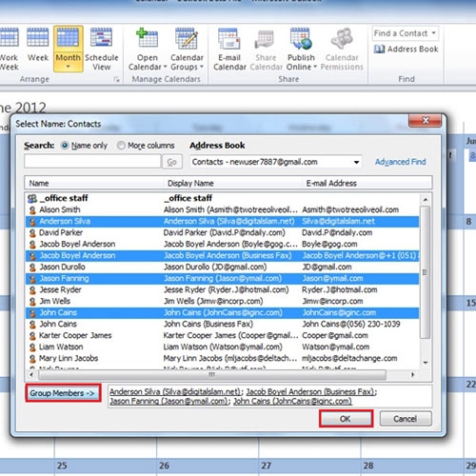Sort by Display Name column header
The height and width of the screenshot is (476, 476).
click(x=233, y=183)
